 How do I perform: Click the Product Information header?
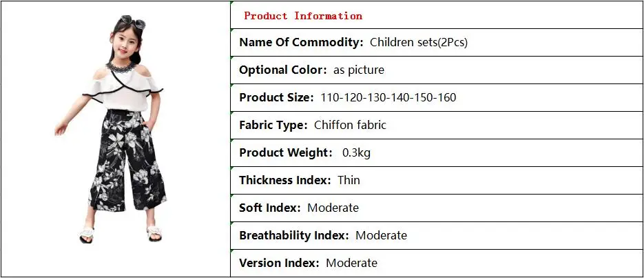point(303,16)
